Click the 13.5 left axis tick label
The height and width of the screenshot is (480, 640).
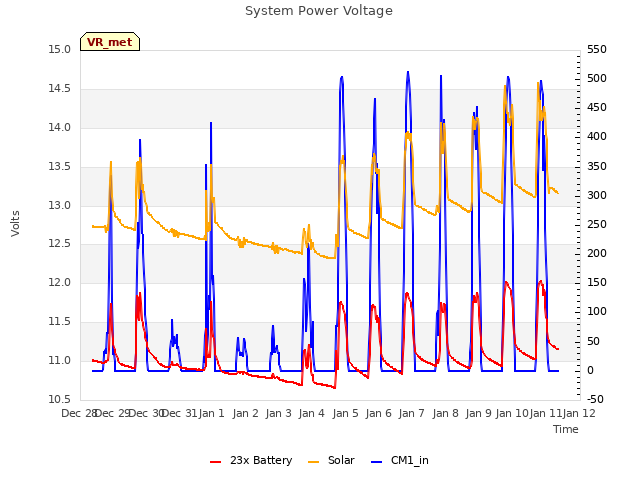click(60, 167)
